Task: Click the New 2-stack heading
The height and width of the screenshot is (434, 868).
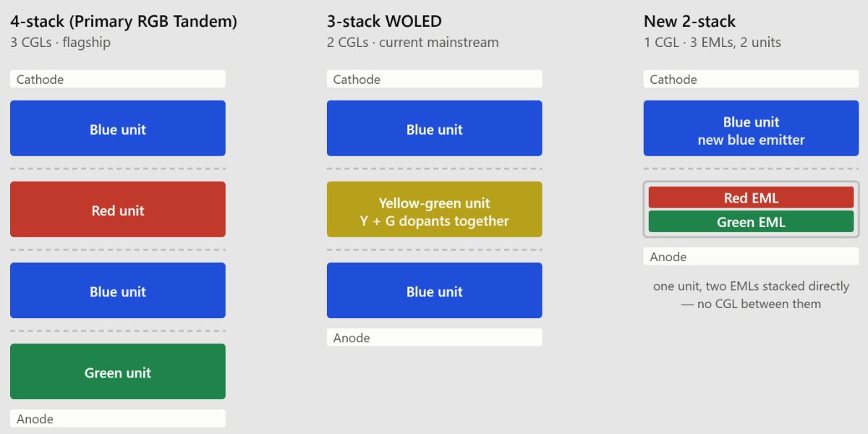Action: (689, 22)
